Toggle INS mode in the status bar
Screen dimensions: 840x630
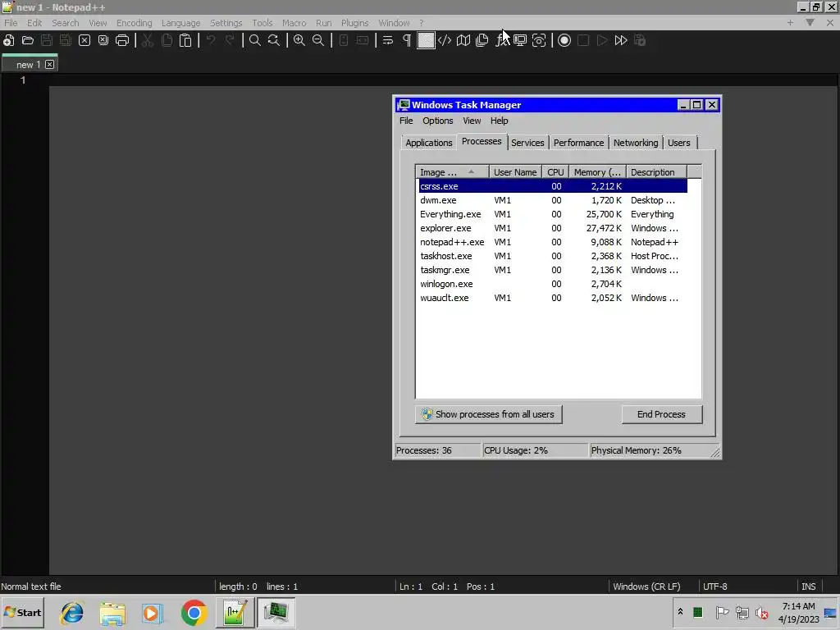click(x=808, y=587)
